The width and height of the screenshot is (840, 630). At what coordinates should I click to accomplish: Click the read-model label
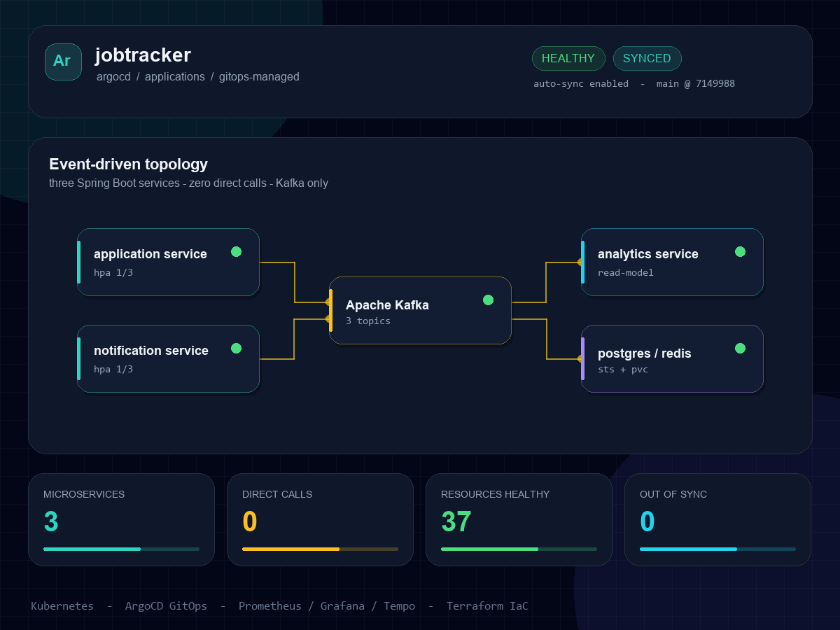click(x=626, y=272)
